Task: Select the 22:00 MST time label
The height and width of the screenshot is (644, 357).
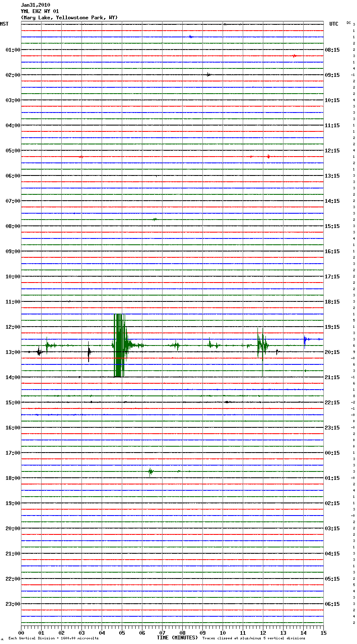Action: pos(13,579)
